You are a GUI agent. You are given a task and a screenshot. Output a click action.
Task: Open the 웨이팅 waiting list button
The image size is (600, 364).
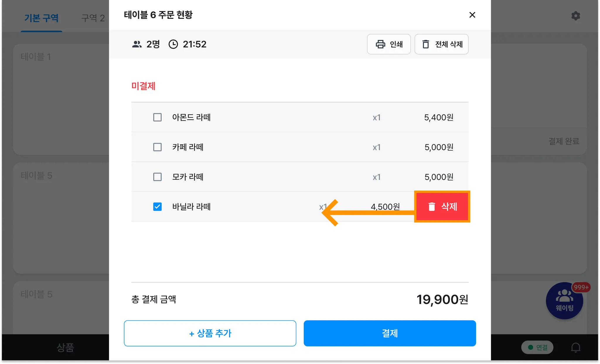click(x=564, y=301)
